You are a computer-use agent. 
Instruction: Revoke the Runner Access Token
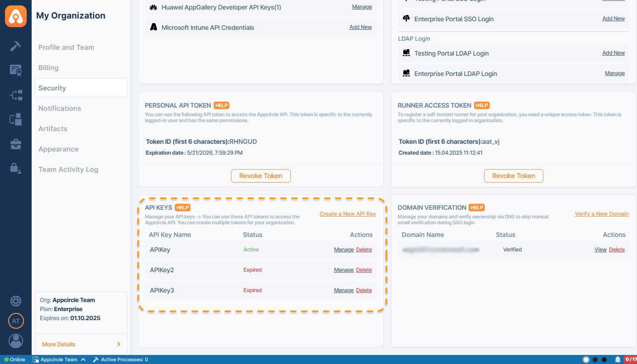(x=514, y=176)
